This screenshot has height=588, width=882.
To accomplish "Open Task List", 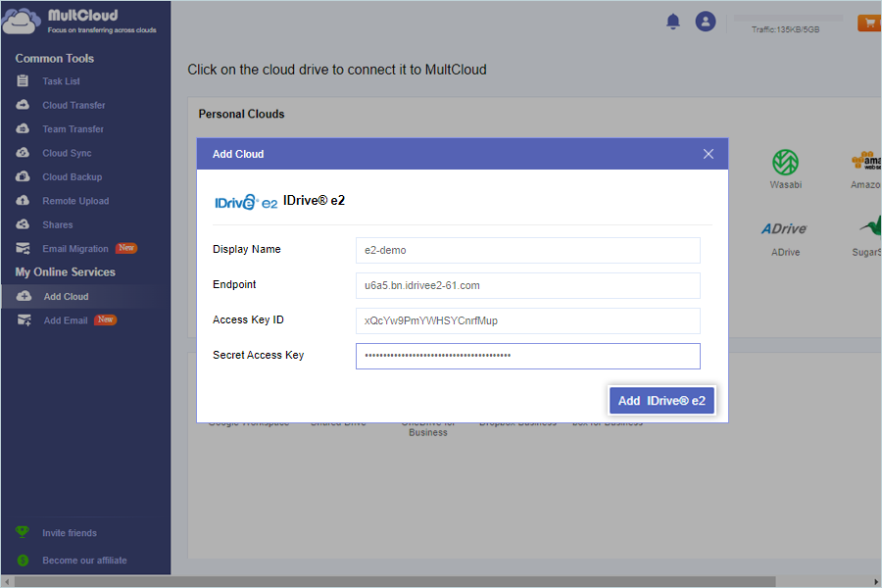I will point(61,81).
